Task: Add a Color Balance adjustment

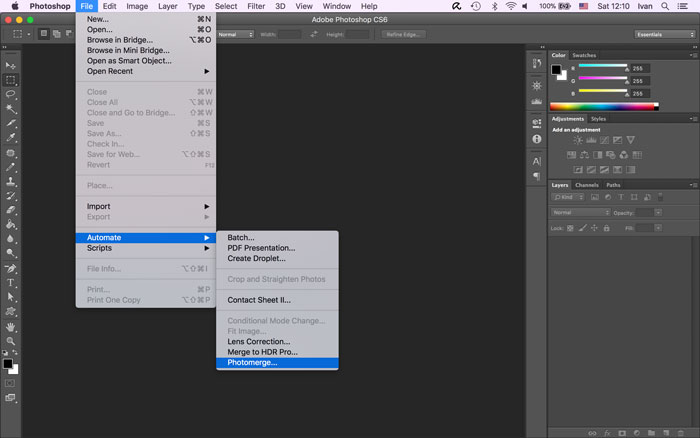Action: coord(584,155)
